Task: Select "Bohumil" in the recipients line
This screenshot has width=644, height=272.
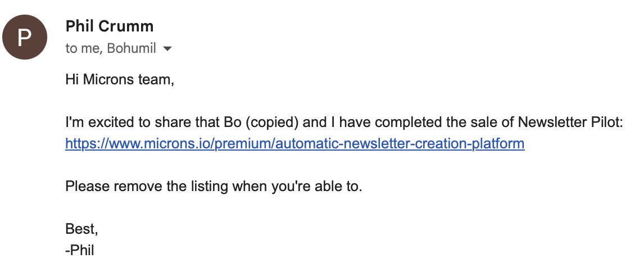Action: coord(131,48)
